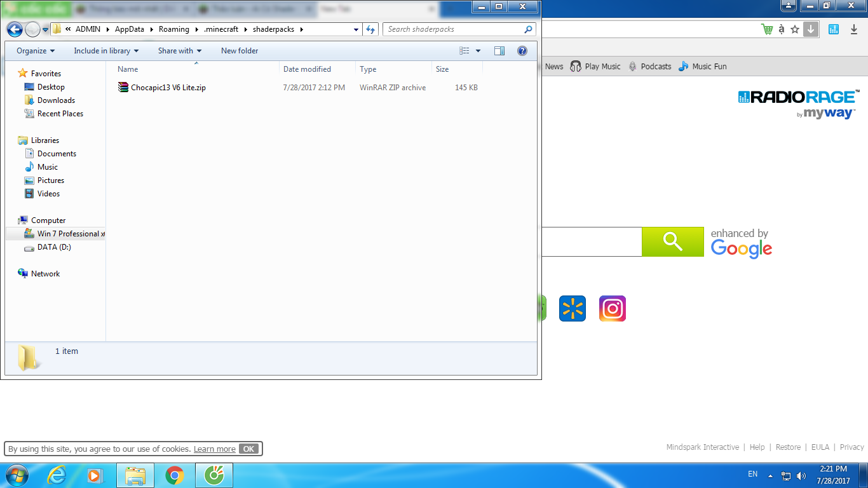Open Desktop under Favorites
Image resolution: width=868 pixels, height=488 pixels.
click(x=51, y=87)
